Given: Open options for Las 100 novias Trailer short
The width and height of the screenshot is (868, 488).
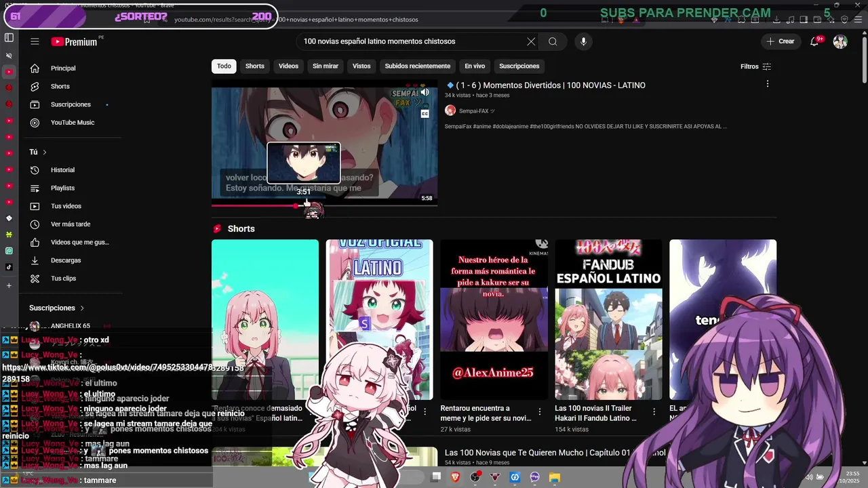Looking at the screenshot, I should [654, 412].
